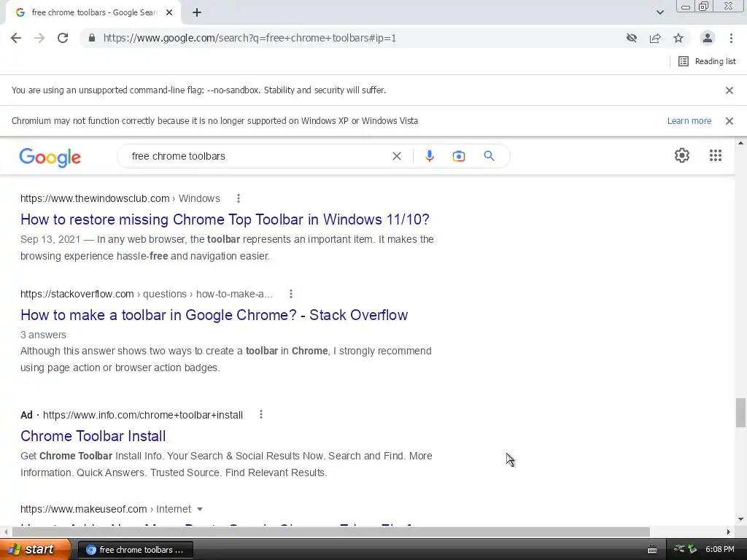Share this page via the share icon

655,38
